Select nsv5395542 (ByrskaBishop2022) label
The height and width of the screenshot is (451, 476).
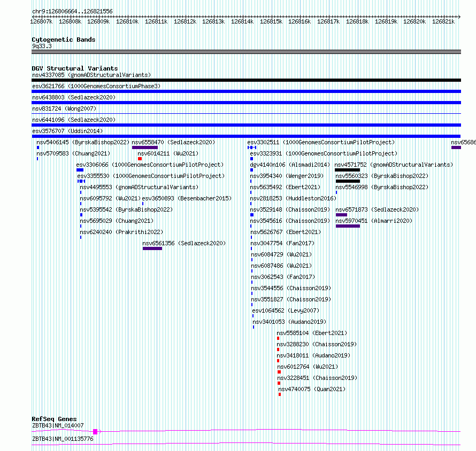point(126,209)
